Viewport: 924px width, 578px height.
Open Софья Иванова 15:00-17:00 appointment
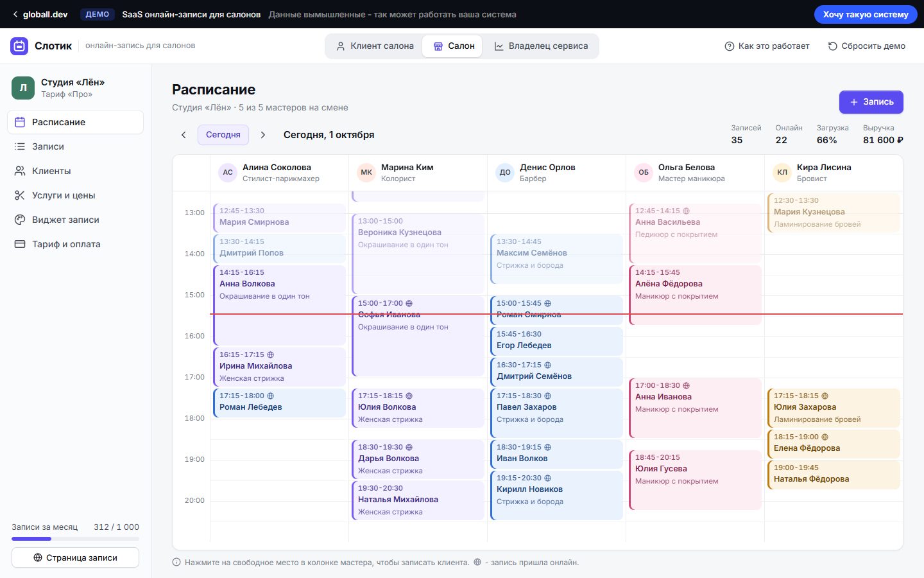pos(418,336)
